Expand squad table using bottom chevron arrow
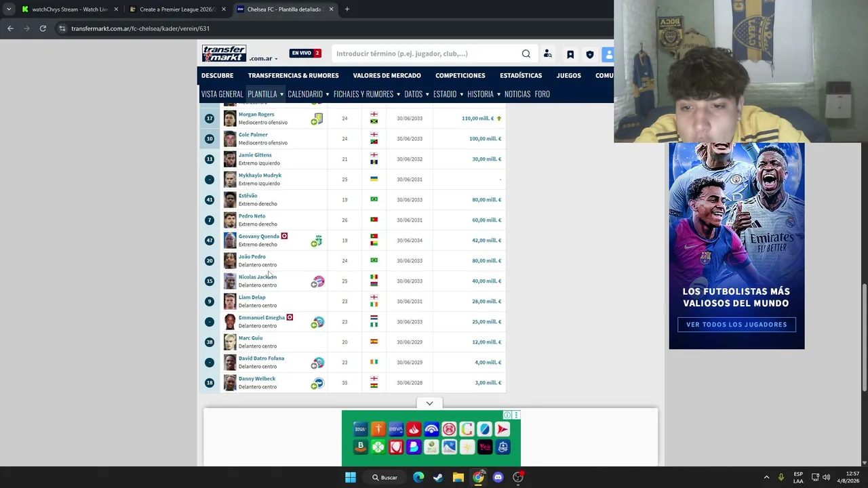The image size is (868, 488). 429,403
